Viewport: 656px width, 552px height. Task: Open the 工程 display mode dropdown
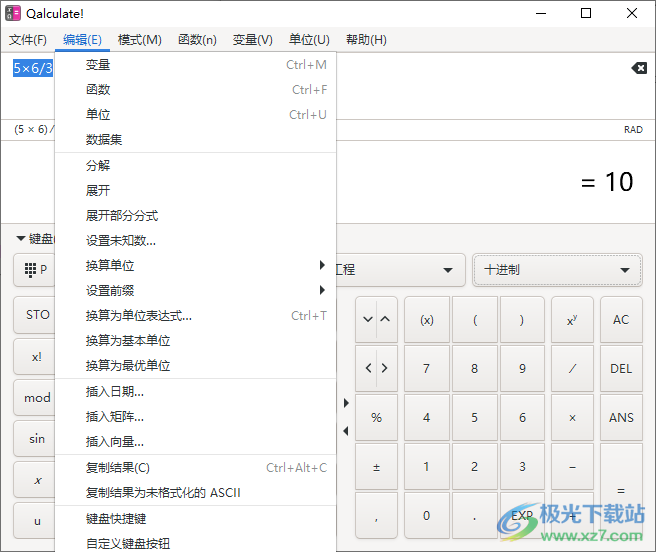(401, 270)
